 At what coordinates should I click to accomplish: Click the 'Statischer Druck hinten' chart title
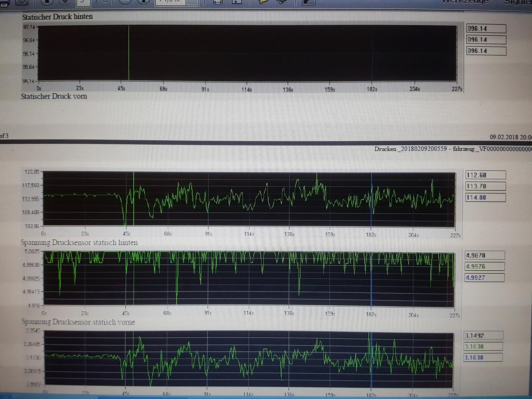tap(58, 17)
